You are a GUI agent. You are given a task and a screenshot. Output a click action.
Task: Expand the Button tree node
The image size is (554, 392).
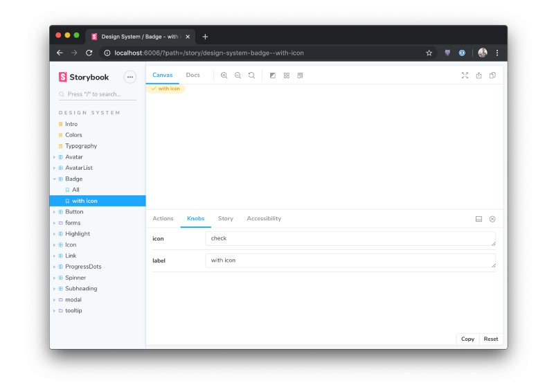point(55,212)
